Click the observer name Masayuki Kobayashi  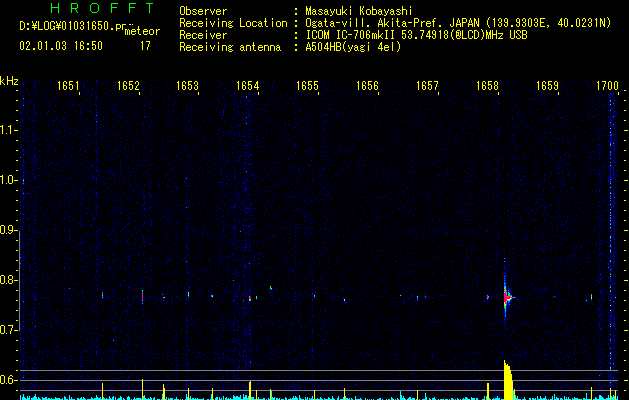(359, 11)
